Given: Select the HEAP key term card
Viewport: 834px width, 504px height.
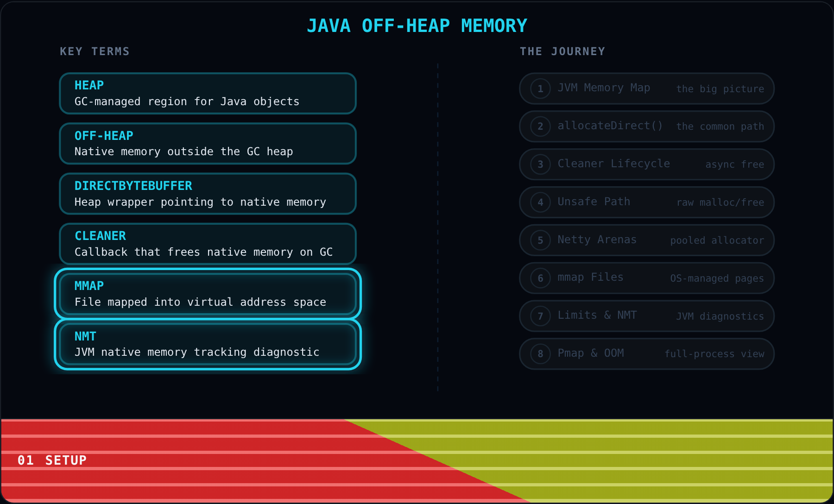Looking at the screenshot, I should click(208, 93).
